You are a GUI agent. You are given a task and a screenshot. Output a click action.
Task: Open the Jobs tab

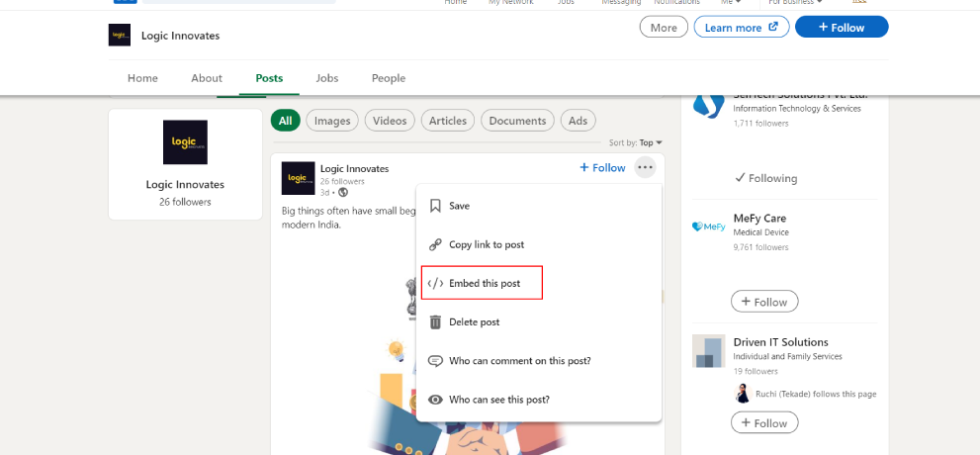click(x=327, y=78)
